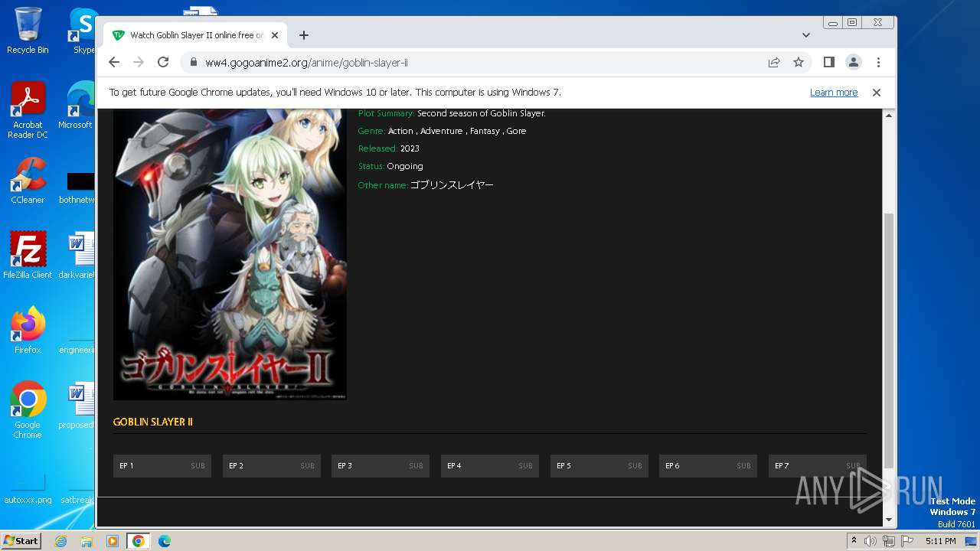Go back with the browser back arrow

pos(114,62)
